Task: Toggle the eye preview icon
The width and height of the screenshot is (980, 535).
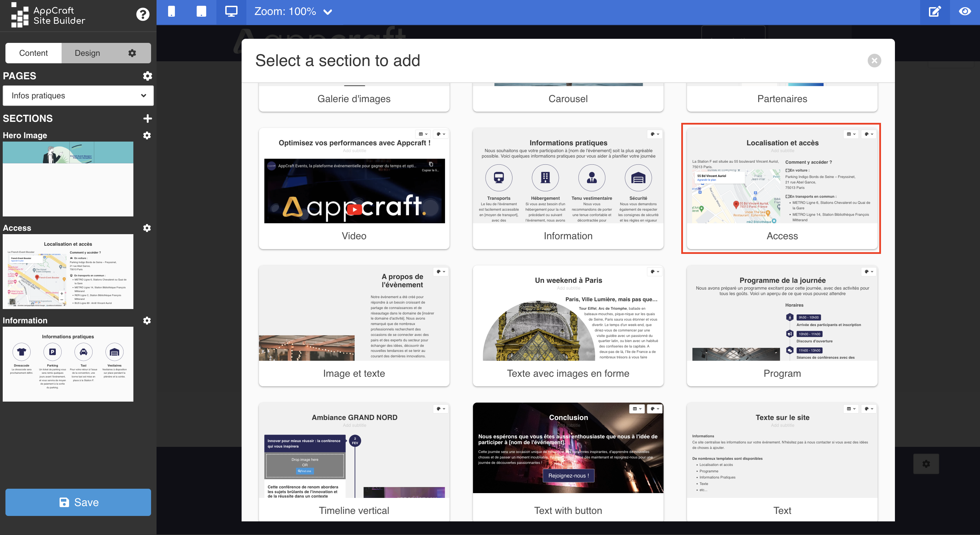Action: [964, 12]
